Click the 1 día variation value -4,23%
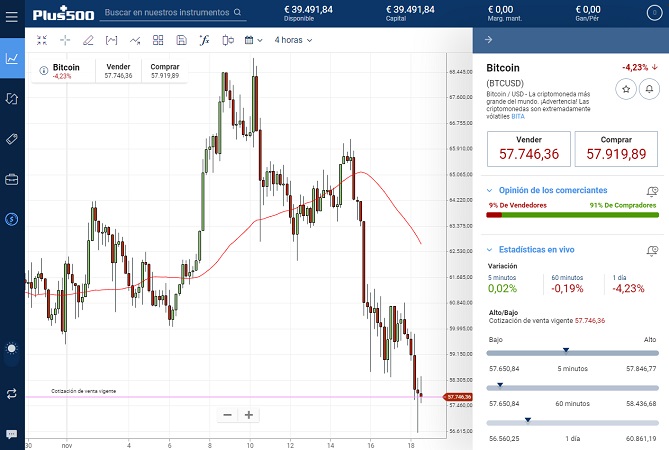 [x=628, y=289]
